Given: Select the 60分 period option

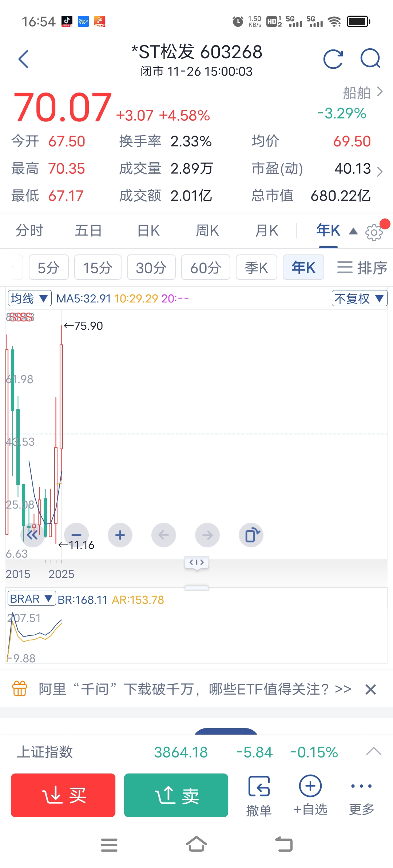Looking at the screenshot, I should (x=206, y=268).
